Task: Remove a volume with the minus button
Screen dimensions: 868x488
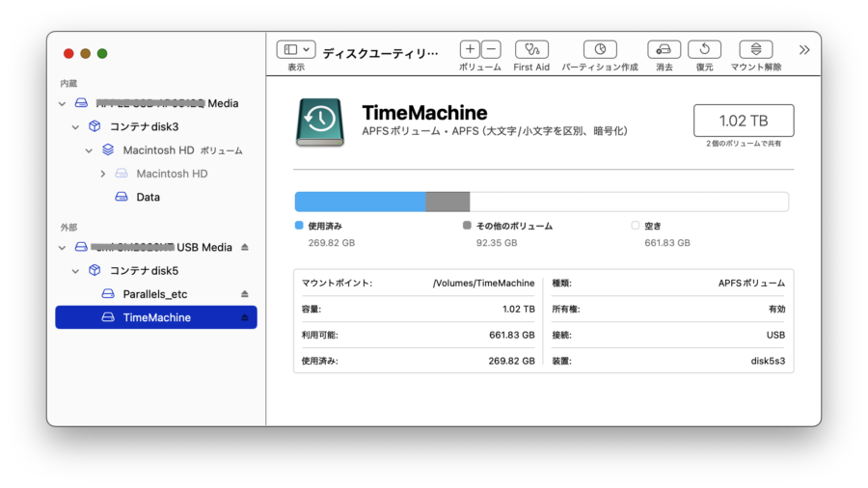Action: [491, 49]
